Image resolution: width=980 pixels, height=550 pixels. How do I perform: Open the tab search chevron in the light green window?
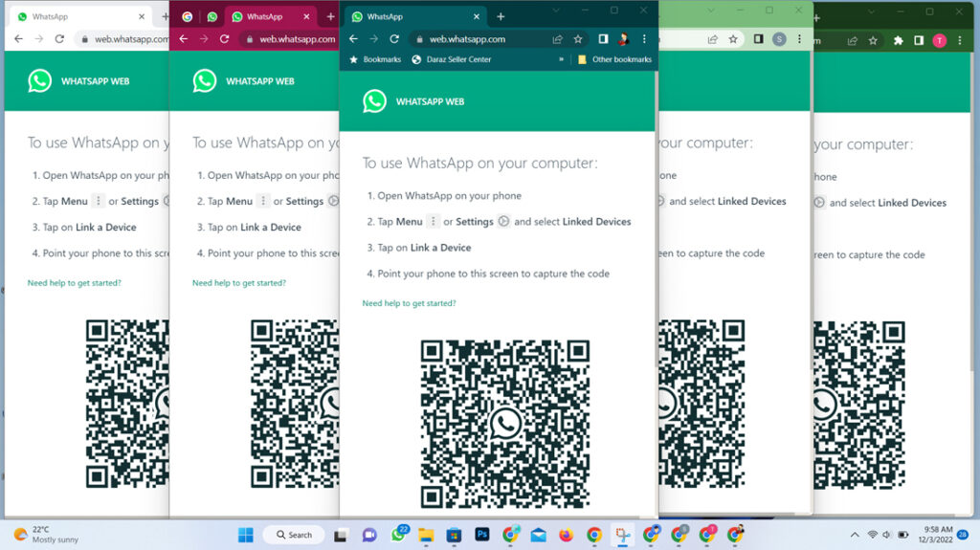(x=711, y=10)
